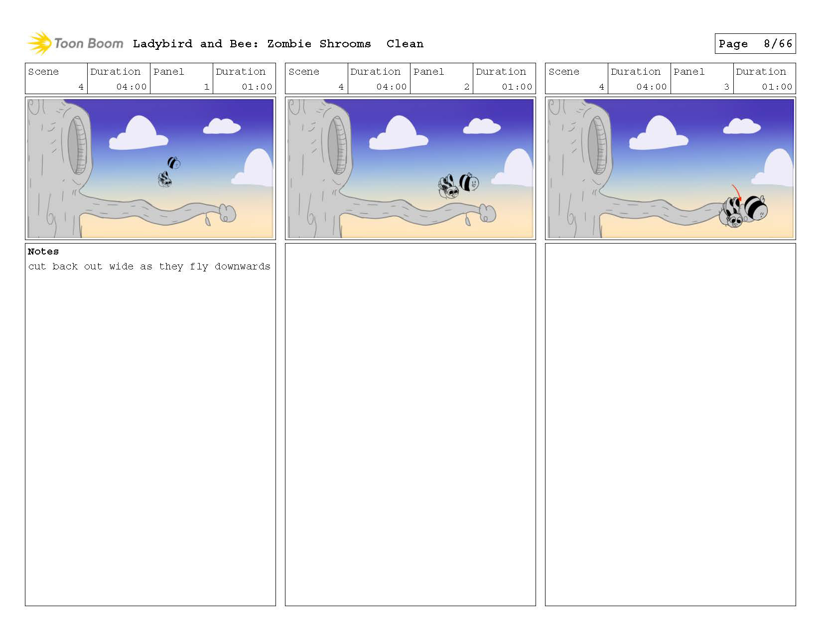
Task: Select the Panel number 2 cell
Action: coord(441,79)
